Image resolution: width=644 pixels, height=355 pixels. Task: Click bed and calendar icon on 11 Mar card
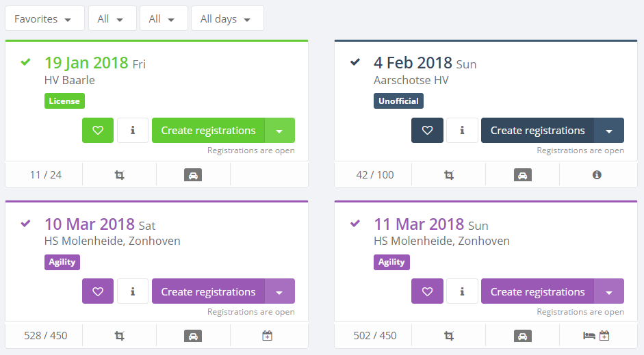595,336
